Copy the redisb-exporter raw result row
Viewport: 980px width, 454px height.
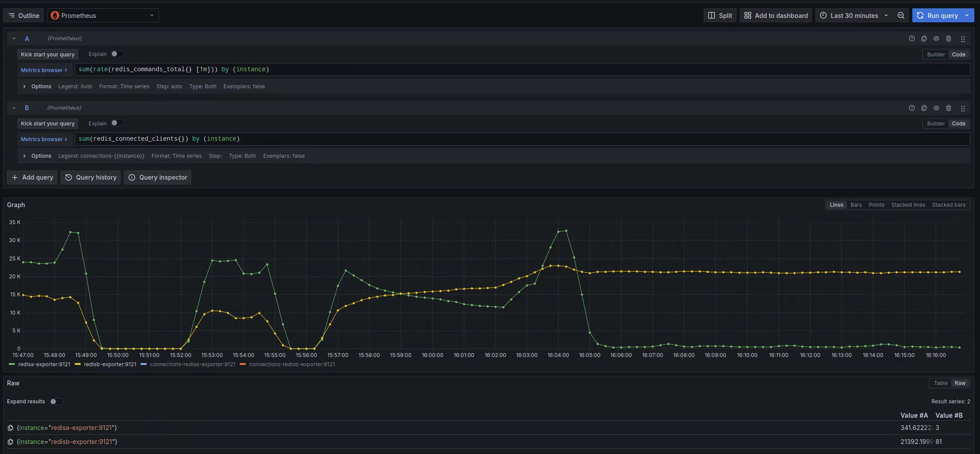pos(10,442)
